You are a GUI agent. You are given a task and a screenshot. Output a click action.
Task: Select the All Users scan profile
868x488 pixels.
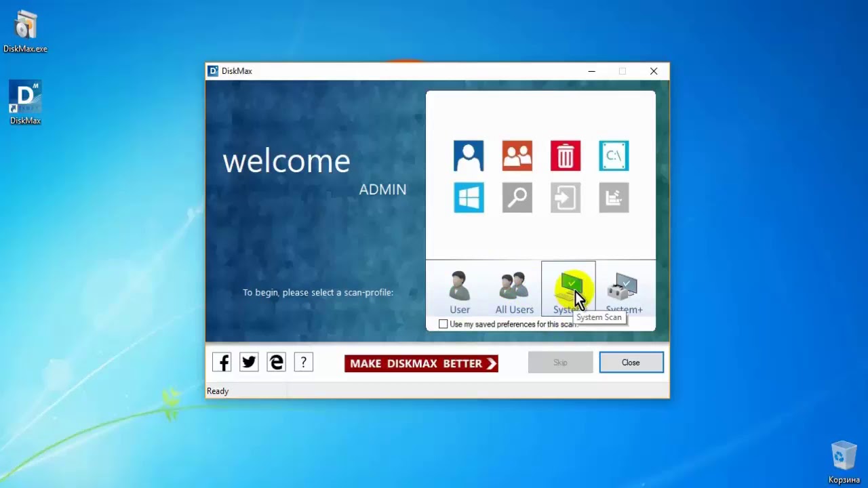[514, 292]
